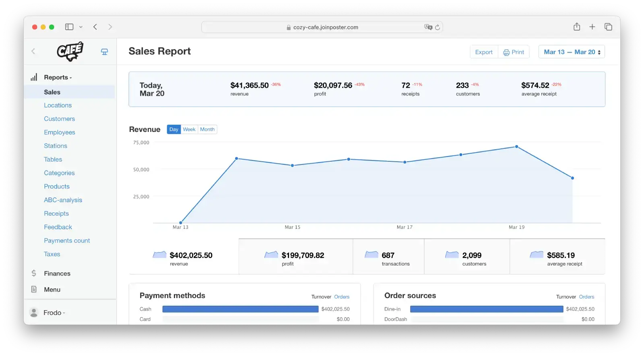Click the Safari sidebar toggle icon
The image size is (644, 356).
click(x=69, y=27)
